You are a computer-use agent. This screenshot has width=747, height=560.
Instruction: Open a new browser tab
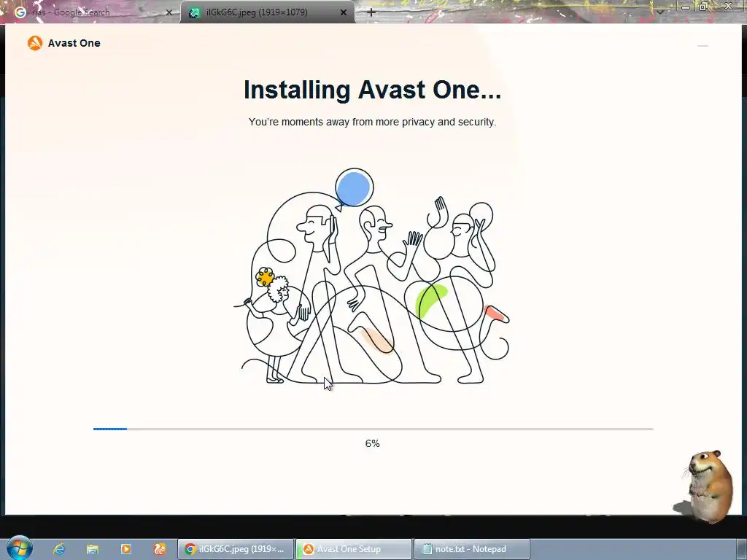(x=371, y=12)
